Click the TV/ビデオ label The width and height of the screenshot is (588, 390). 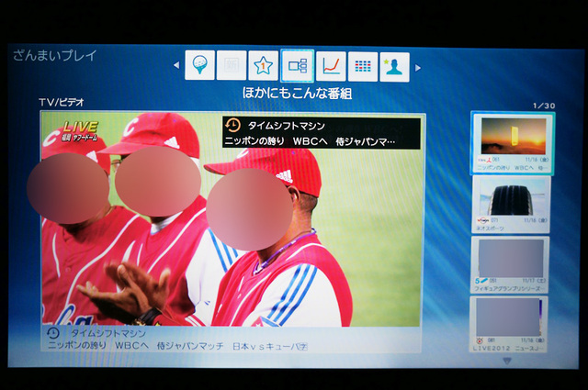(62, 102)
